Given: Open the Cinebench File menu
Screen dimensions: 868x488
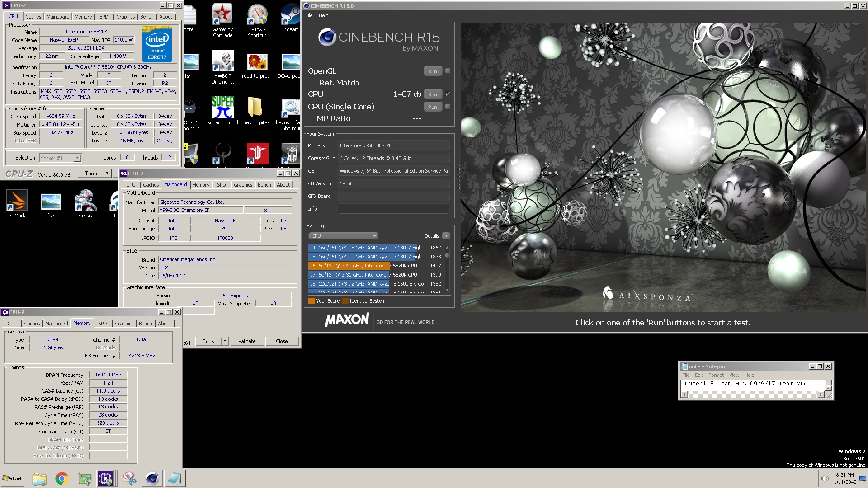Looking at the screenshot, I should click(x=309, y=15).
